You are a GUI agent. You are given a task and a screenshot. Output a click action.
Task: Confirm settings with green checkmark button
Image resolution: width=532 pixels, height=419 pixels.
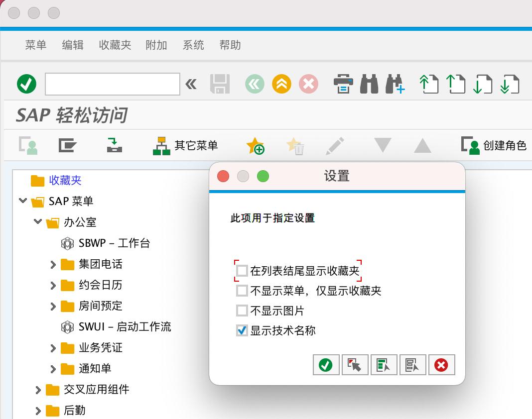click(x=326, y=365)
